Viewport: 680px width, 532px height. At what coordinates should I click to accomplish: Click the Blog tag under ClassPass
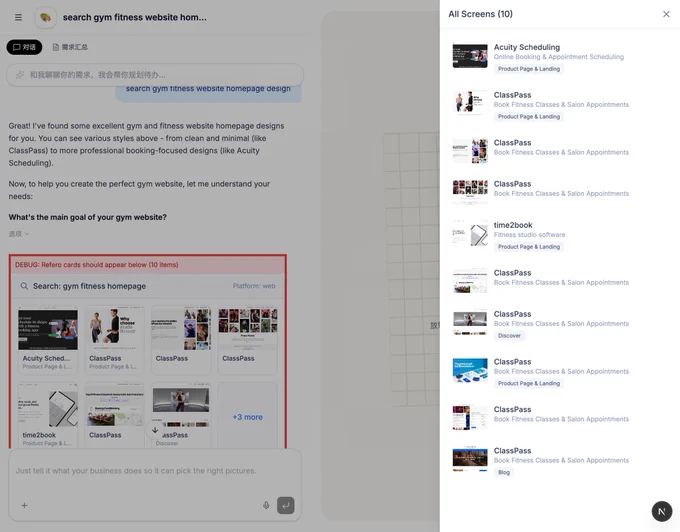[x=504, y=472]
